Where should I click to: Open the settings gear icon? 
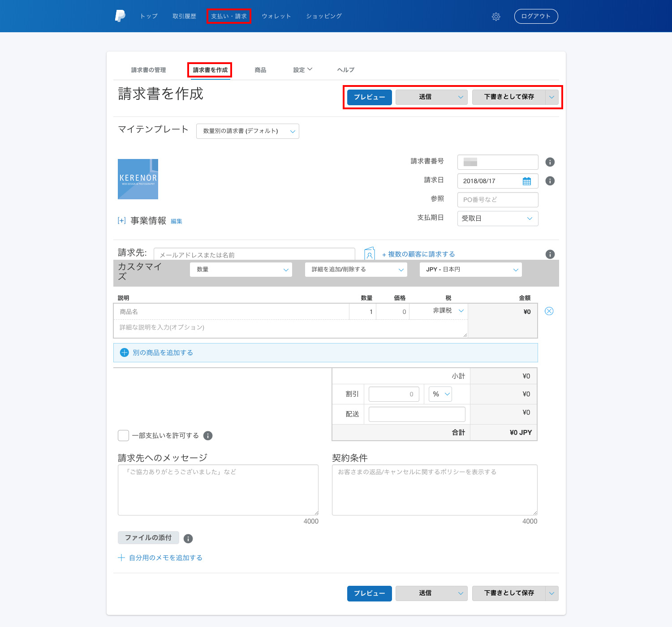click(x=496, y=17)
